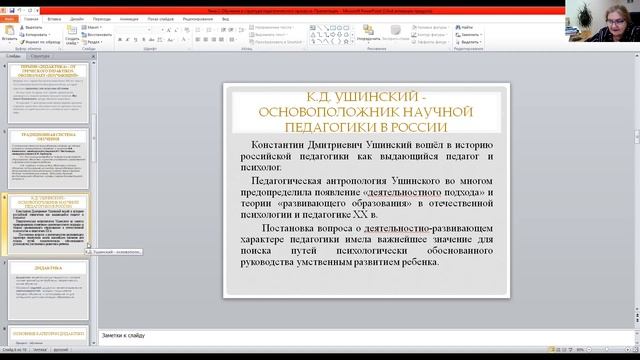This screenshot has width=640, height=360.
Task: Open the Раздел (Section) dropdown
Action: [92, 42]
